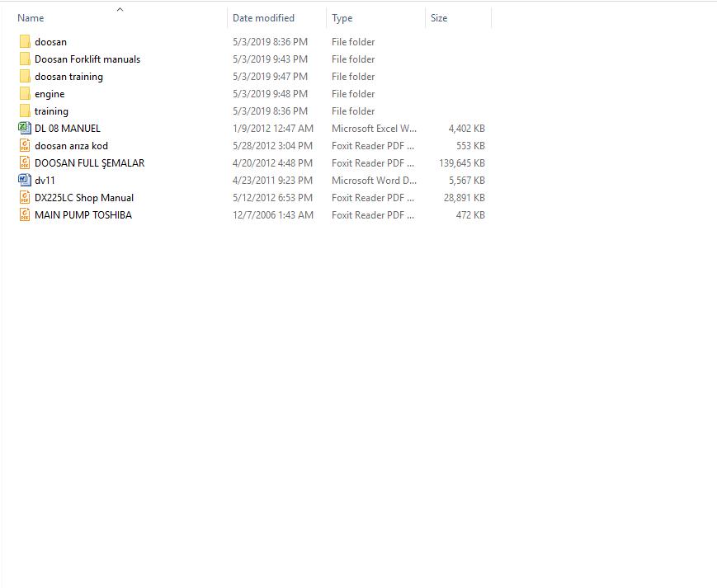
Task: Select the folder name 'doosan training'
Action: 68,77
